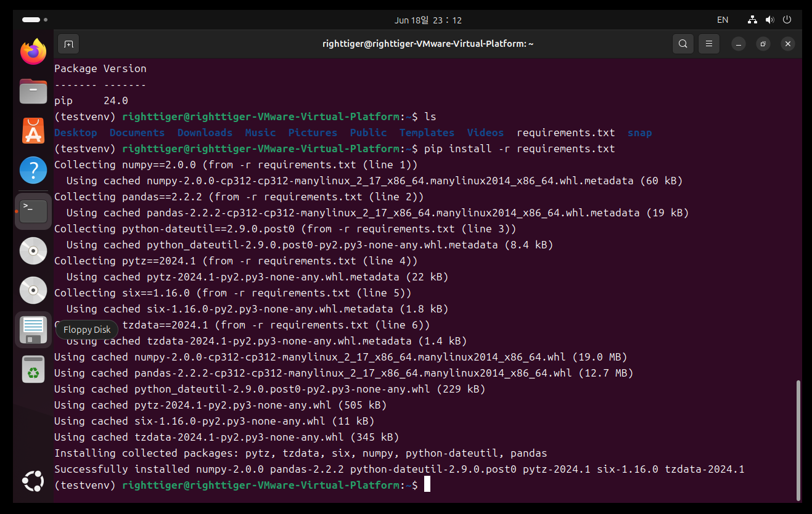
Task: Maximize the terminal window
Action: pyautogui.click(x=763, y=44)
